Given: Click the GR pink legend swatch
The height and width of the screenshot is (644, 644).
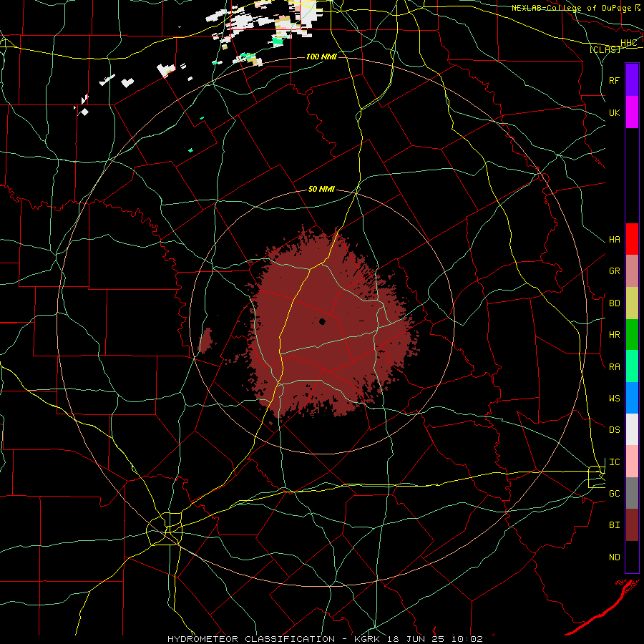Looking at the screenshot, I should click(x=632, y=271).
